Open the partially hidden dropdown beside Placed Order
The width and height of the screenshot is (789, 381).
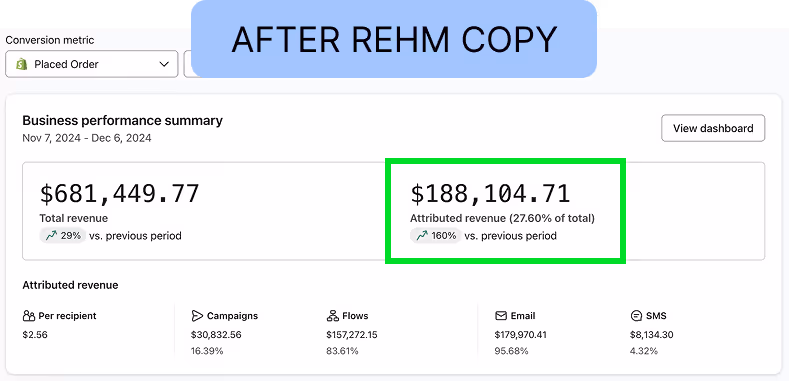click(x=187, y=64)
